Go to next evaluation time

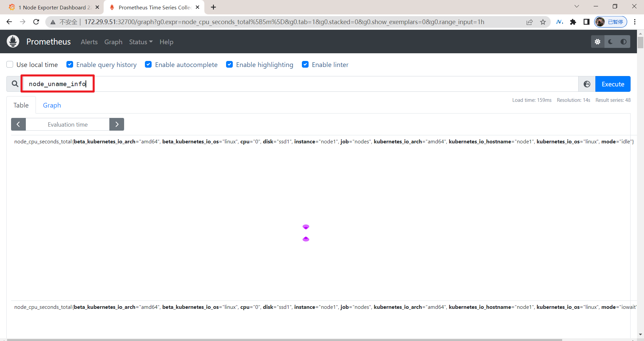(x=117, y=124)
